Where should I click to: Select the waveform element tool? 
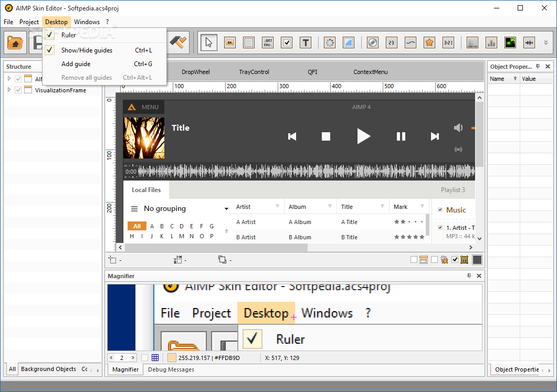tap(529, 43)
